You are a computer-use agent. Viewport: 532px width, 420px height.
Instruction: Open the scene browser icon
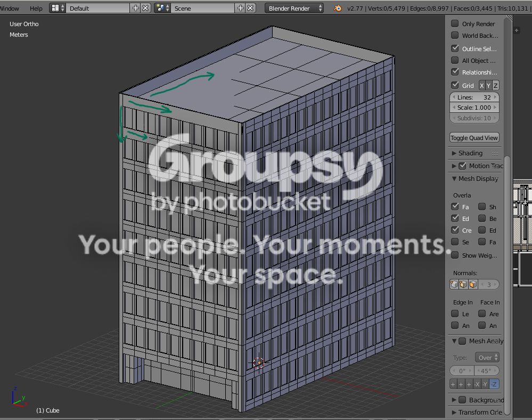point(162,8)
